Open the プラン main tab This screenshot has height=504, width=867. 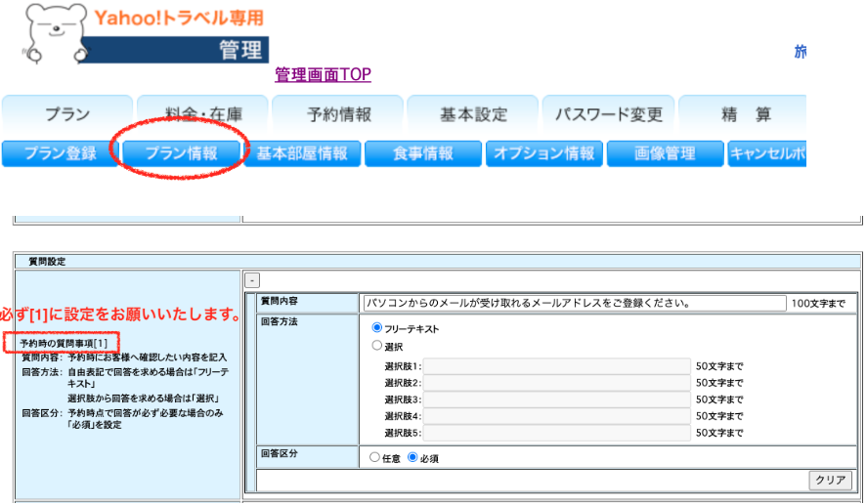coord(66,114)
